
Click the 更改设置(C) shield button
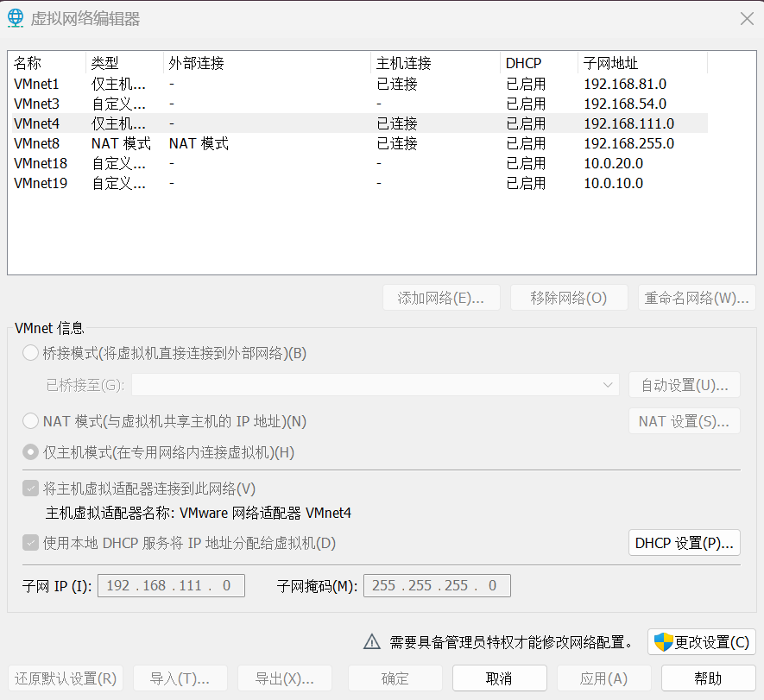[x=701, y=642]
